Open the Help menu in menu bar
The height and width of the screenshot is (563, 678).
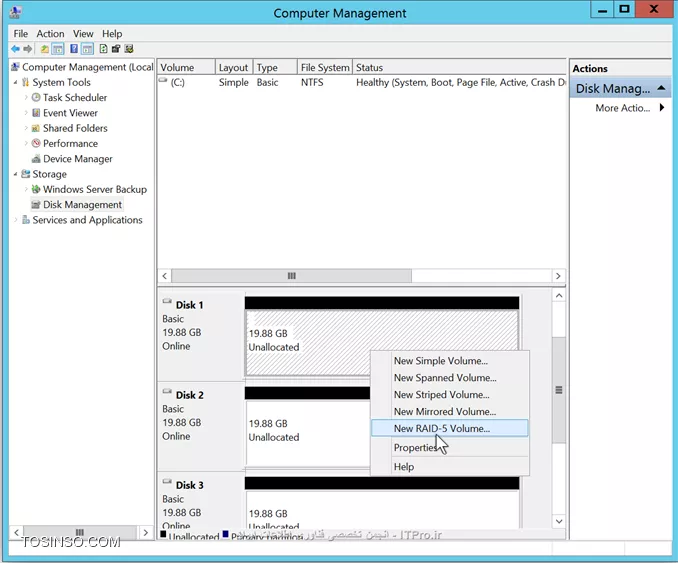click(x=112, y=34)
